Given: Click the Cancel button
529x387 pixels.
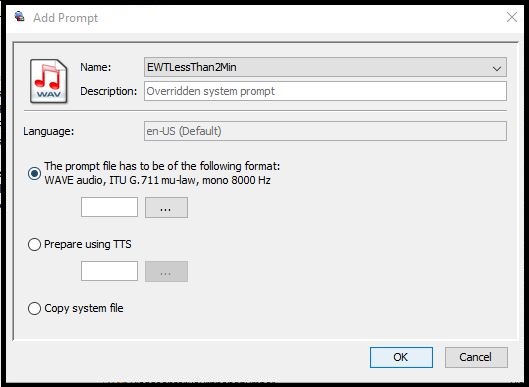Looking at the screenshot, I should click(476, 357).
